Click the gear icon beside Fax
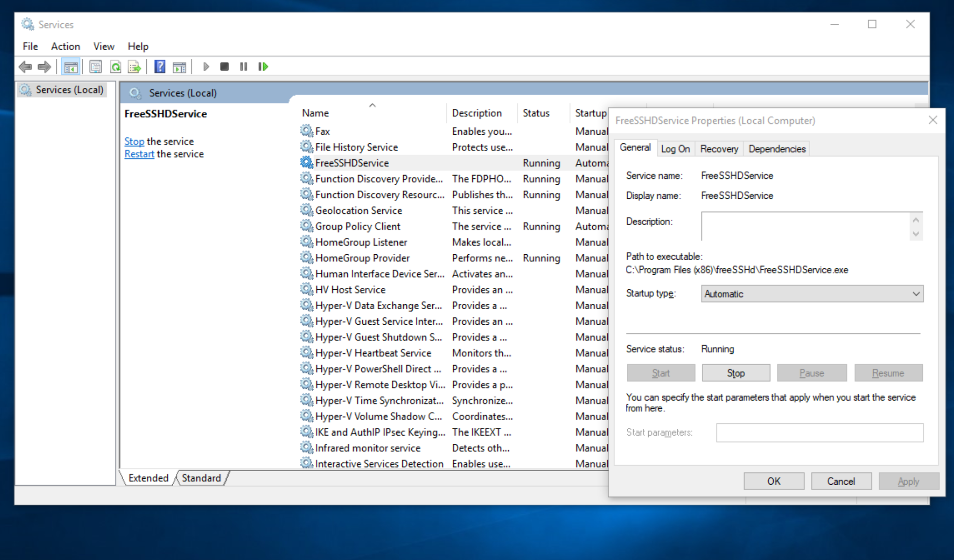Screen dimensions: 954x560 coord(306,131)
